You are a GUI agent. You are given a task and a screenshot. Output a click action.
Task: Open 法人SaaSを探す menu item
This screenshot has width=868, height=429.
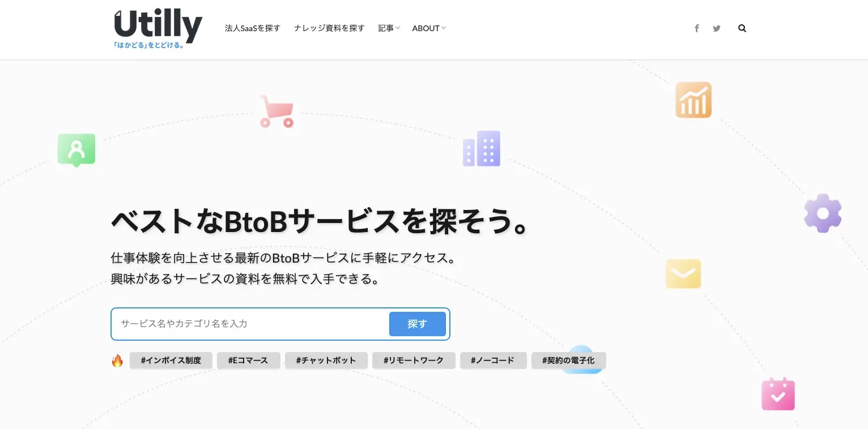click(253, 28)
